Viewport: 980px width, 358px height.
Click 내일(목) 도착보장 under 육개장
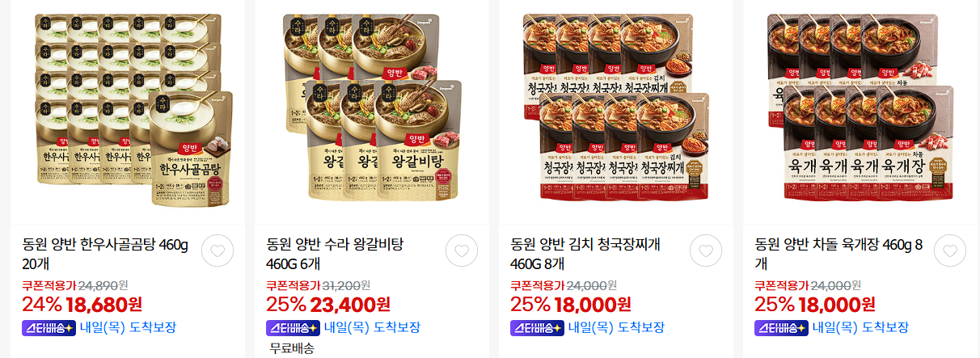tap(860, 327)
